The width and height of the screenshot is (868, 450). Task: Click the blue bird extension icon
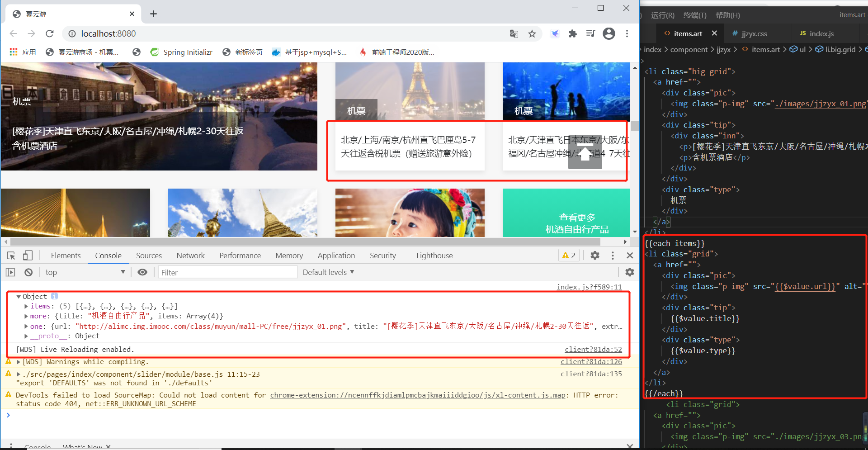pyautogui.click(x=555, y=33)
